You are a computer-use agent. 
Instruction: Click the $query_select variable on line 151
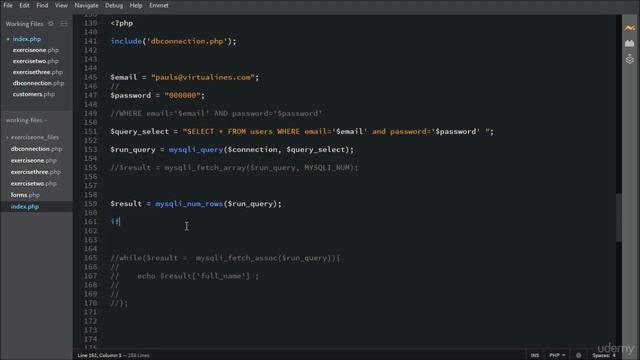point(140,131)
